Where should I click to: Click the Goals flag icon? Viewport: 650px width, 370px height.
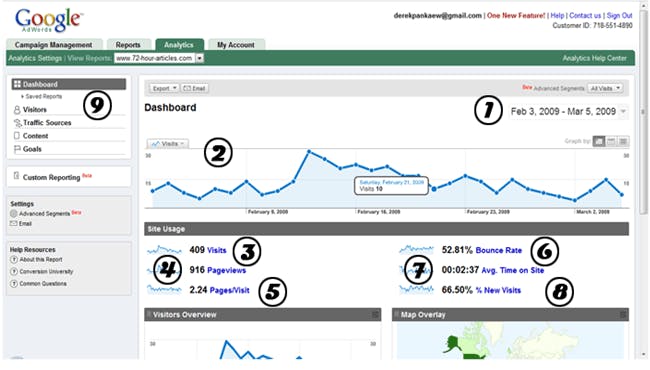(x=17, y=149)
